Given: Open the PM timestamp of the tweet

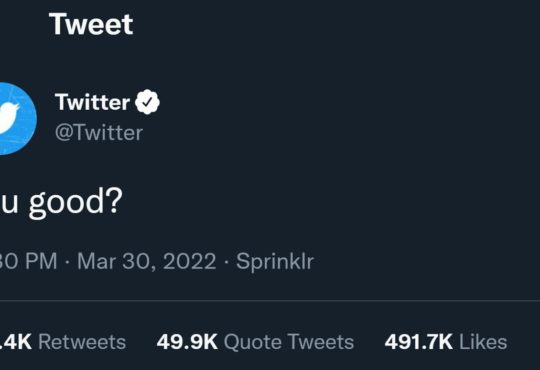Looking at the screenshot, I should [x=29, y=261].
